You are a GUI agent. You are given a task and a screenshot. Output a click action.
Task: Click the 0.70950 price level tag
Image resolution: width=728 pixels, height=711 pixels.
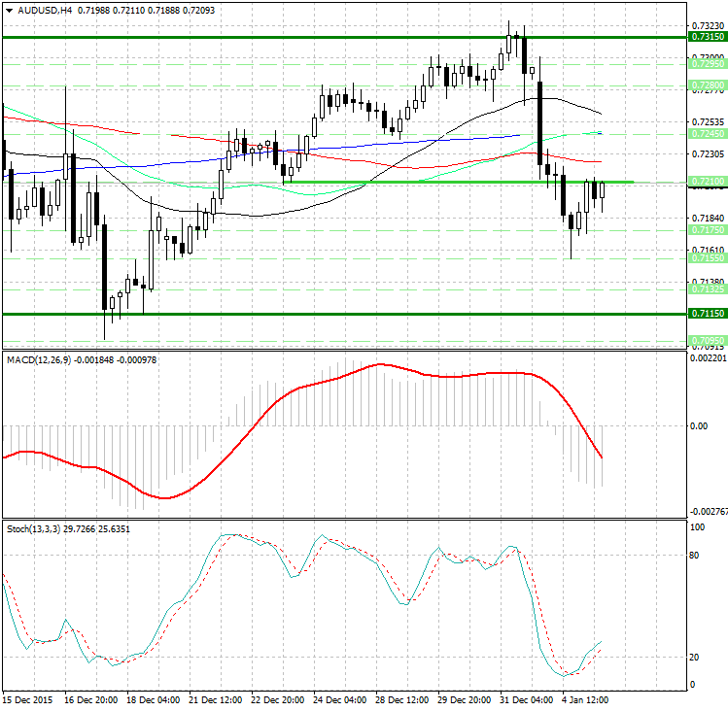[x=707, y=339]
